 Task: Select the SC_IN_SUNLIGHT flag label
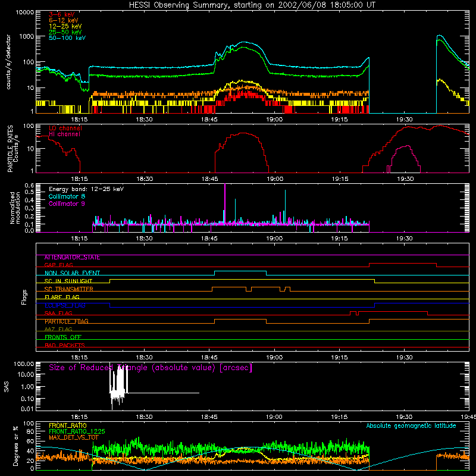(68, 281)
